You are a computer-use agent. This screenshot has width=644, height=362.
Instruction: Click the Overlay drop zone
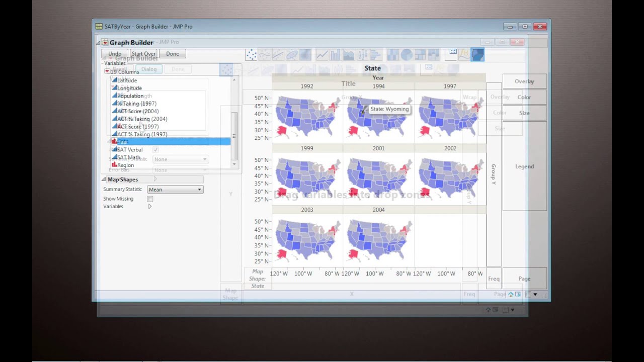(x=524, y=81)
